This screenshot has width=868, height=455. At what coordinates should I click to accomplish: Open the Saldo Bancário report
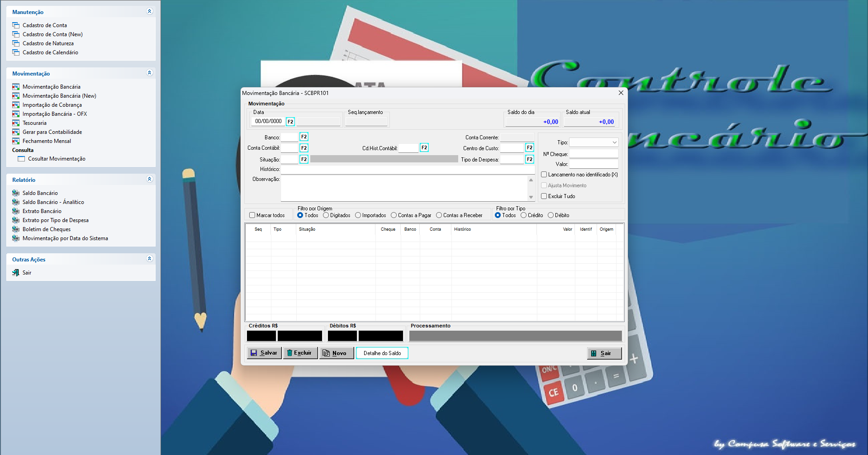click(40, 193)
